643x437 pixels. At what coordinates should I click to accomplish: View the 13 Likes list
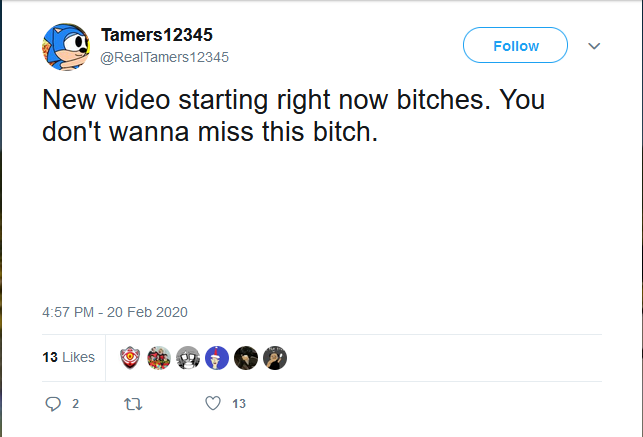tap(69, 357)
